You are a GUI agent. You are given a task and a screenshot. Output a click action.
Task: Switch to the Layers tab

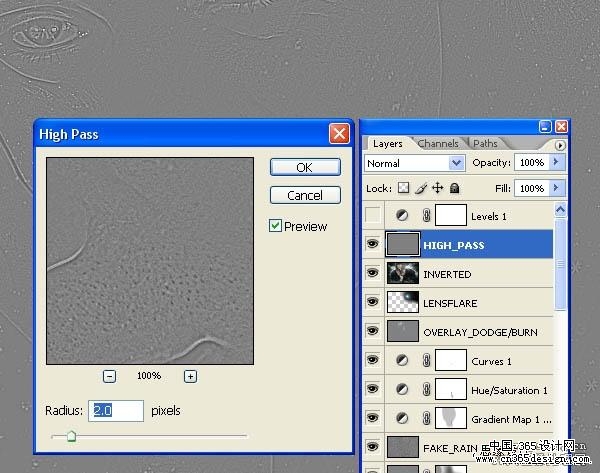pyautogui.click(x=388, y=144)
